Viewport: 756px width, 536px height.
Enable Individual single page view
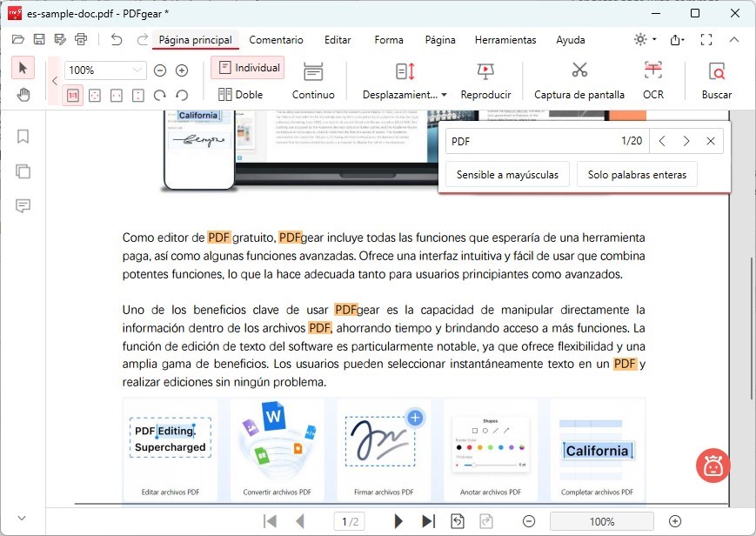click(248, 68)
